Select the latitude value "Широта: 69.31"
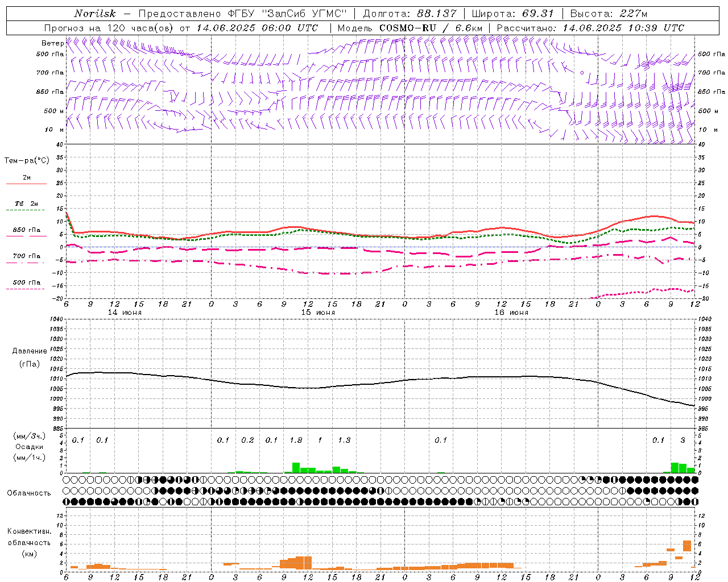728x582 pixels. click(512, 14)
